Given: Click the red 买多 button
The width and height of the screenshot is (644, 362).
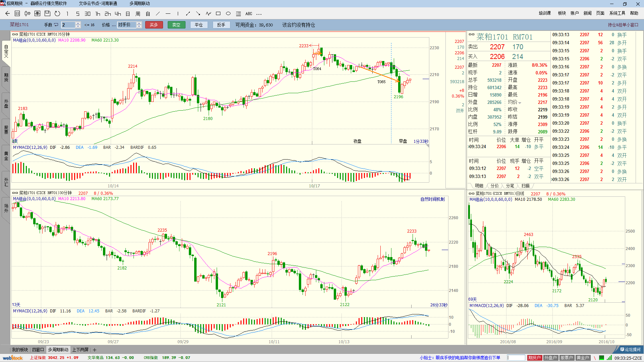Looking at the screenshot, I should coord(154,25).
